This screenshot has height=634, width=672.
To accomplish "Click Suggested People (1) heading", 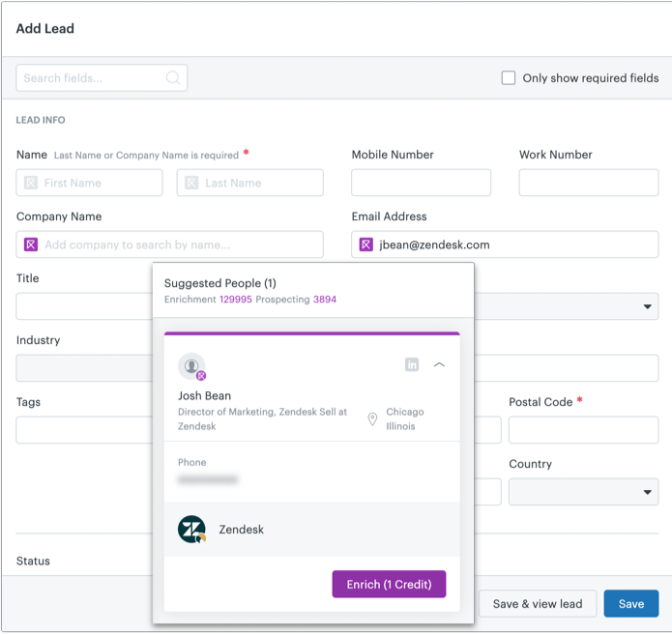I will pyautogui.click(x=220, y=283).
